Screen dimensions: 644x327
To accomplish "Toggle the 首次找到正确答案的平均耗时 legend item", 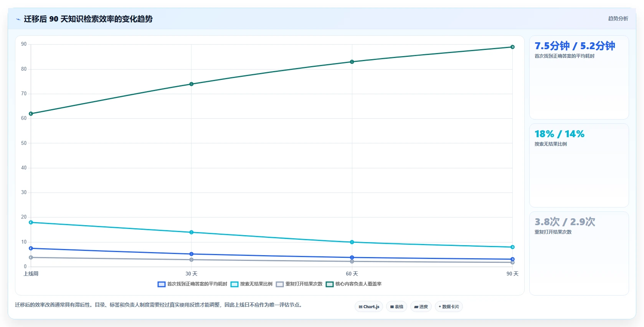I will 192,284.
